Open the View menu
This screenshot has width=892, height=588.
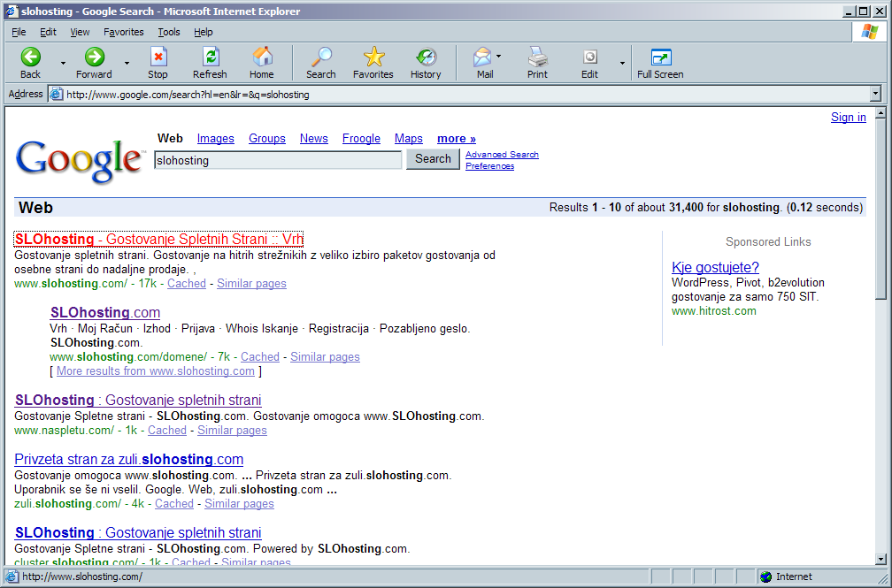click(x=80, y=32)
